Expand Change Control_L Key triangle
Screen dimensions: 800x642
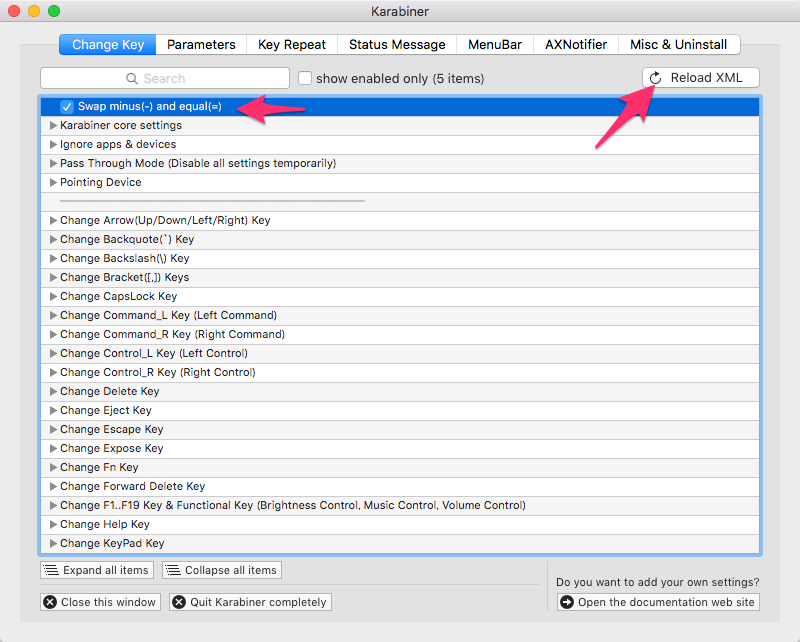[53, 353]
